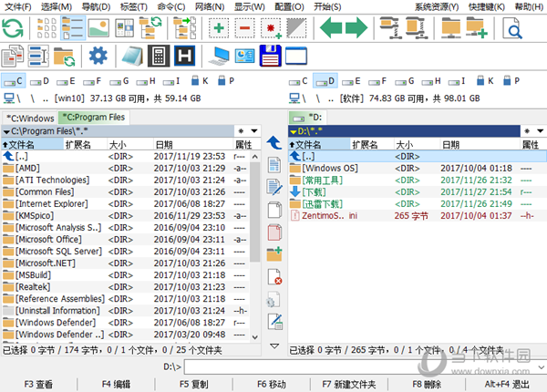Screen dimensions: 547x392
Task: Open the blue gear settings icon
Action: tap(98, 56)
